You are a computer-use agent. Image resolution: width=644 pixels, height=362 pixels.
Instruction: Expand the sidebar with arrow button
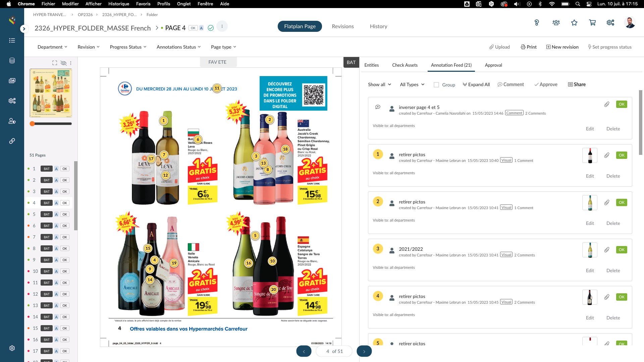(24, 29)
